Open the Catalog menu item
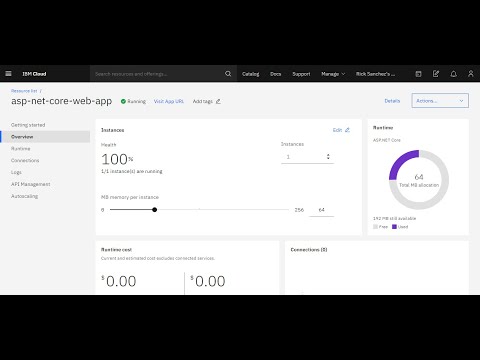The height and width of the screenshot is (360, 480). pos(251,74)
